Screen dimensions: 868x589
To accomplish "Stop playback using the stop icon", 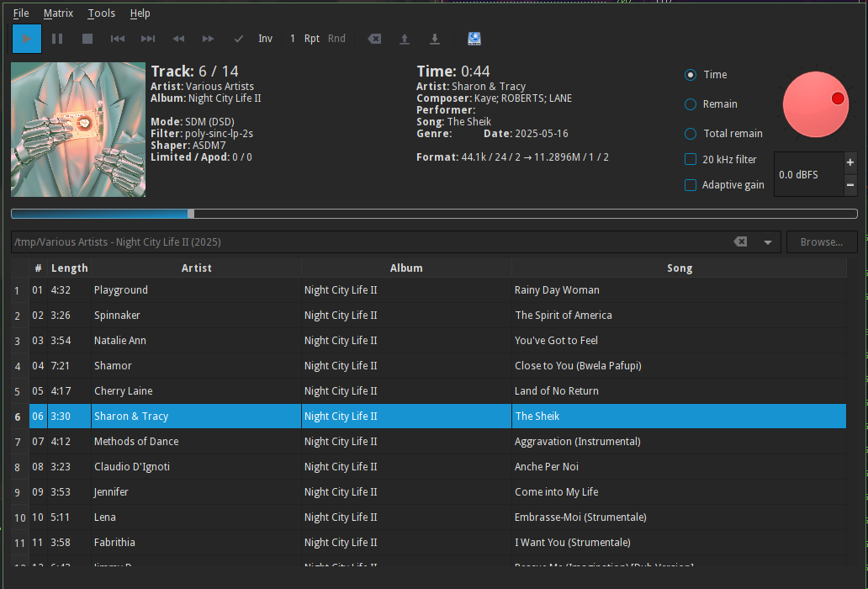I will tap(87, 39).
